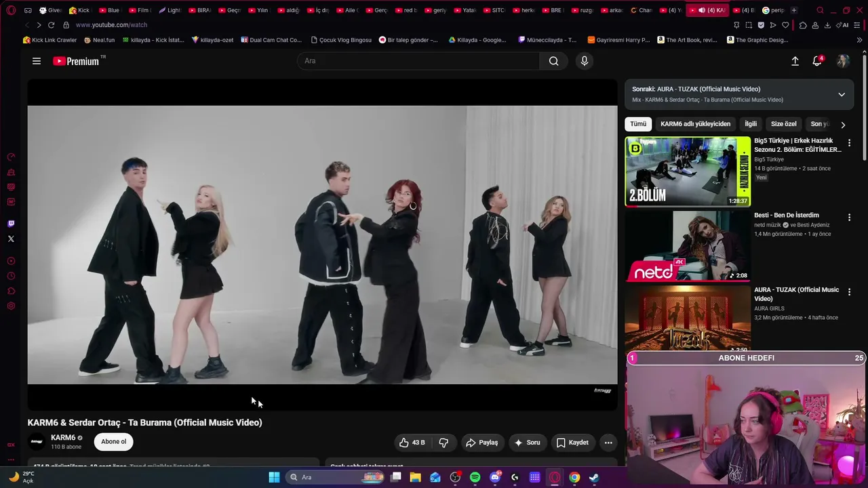Open Windows Start menu

(274, 477)
